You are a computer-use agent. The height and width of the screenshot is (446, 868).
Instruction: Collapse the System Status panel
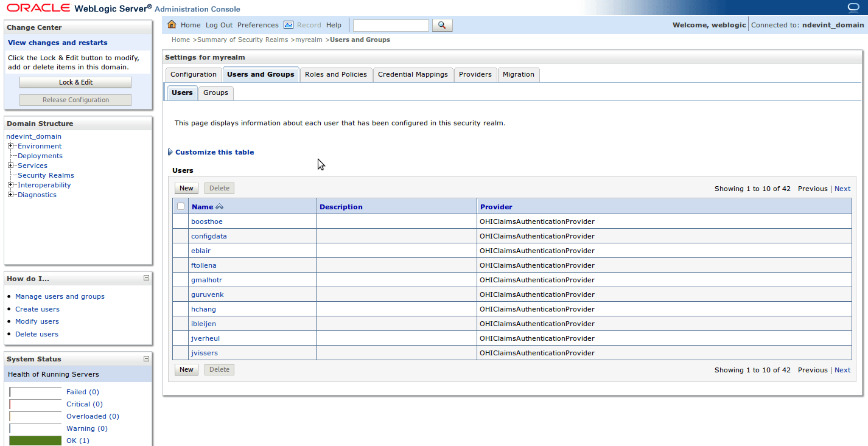tap(146, 358)
